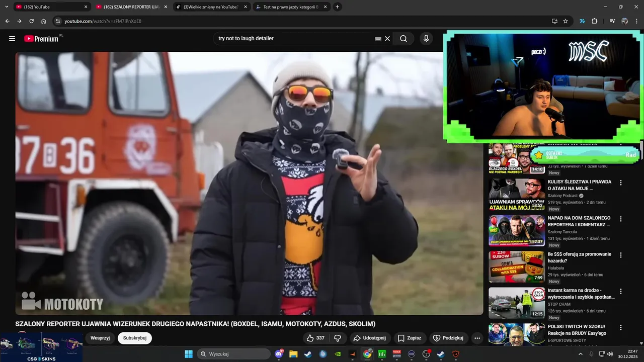Image resolution: width=644 pixels, height=362 pixels.
Task: Like the video with thumbs up
Action: 315,338
